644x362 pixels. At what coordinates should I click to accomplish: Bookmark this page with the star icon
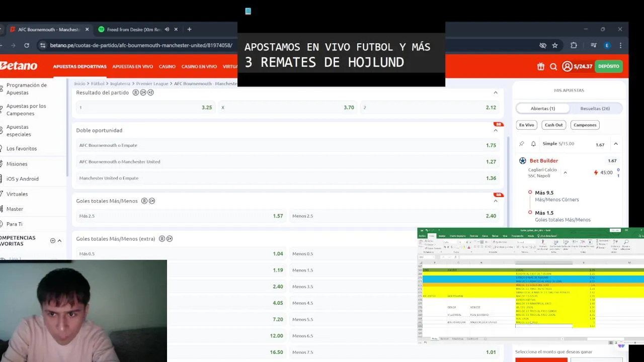click(x=555, y=45)
